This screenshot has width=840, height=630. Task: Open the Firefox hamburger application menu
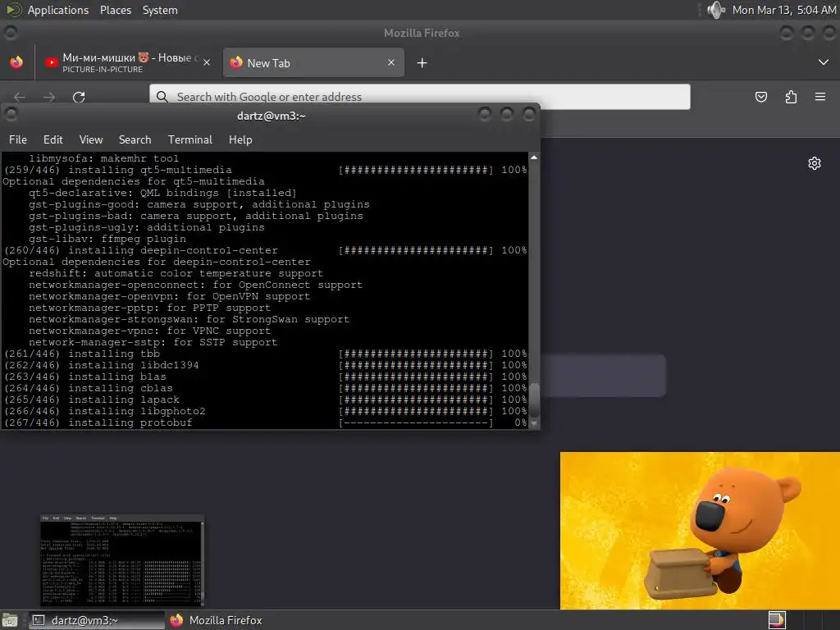point(820,97)
